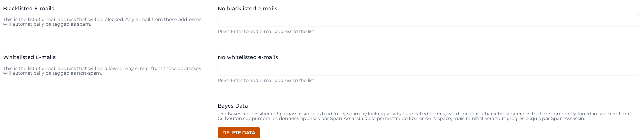The height and width of the screenshot is (139, 644).
Task: Click the 'tagged as spam.' description line
Action: (47, 24)
